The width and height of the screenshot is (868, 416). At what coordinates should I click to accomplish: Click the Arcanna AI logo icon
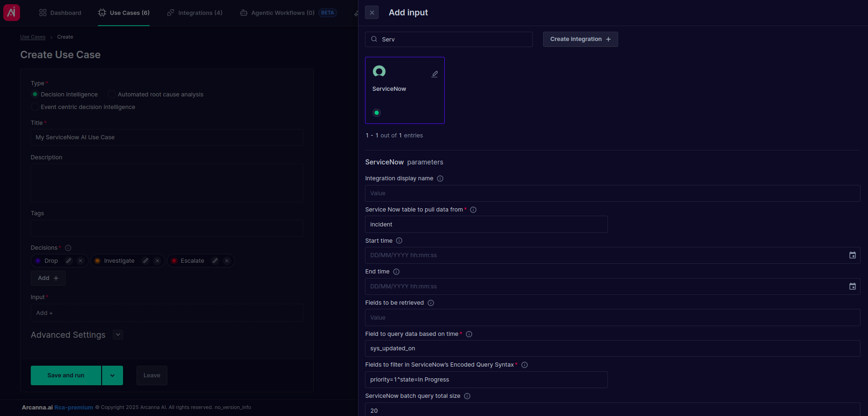tap(12, 13)
